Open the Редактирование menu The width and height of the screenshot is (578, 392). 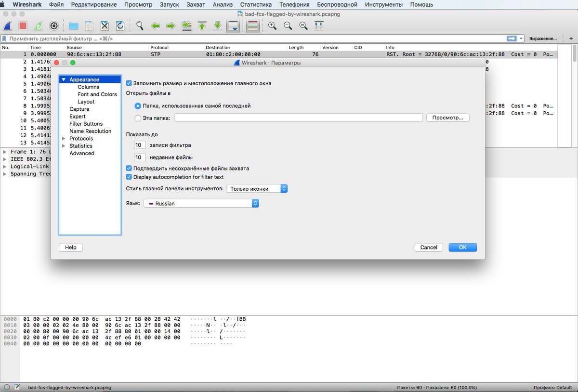click(x=94, y=4)
